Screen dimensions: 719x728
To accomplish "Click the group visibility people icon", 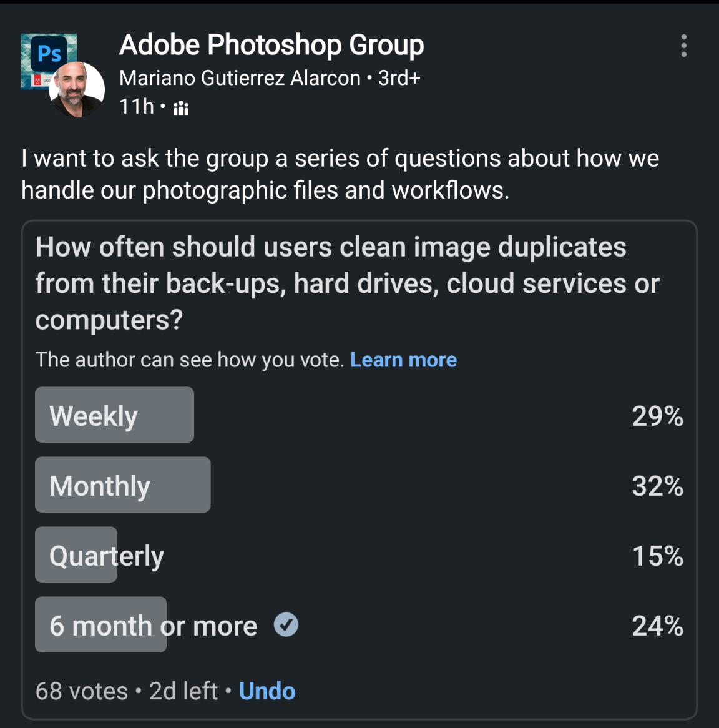I will pos(181,108).
